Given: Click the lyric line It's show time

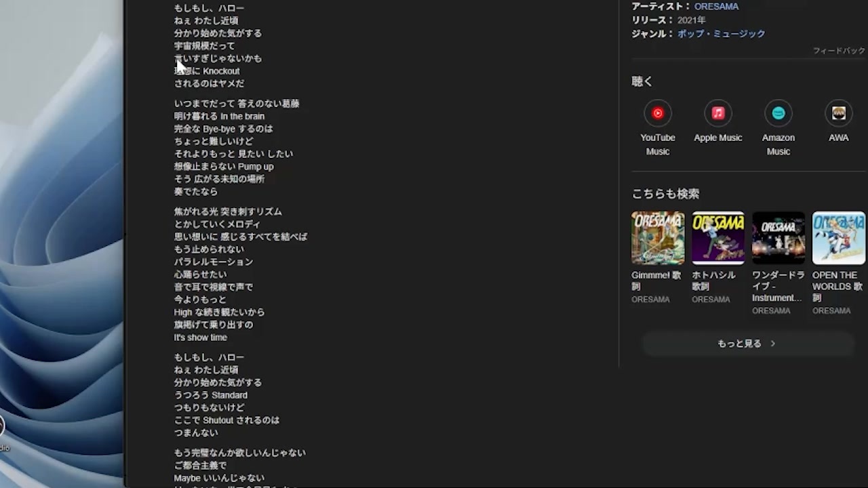Looking at the screenshot, I should pyautogui.click(x=201, y=338).
